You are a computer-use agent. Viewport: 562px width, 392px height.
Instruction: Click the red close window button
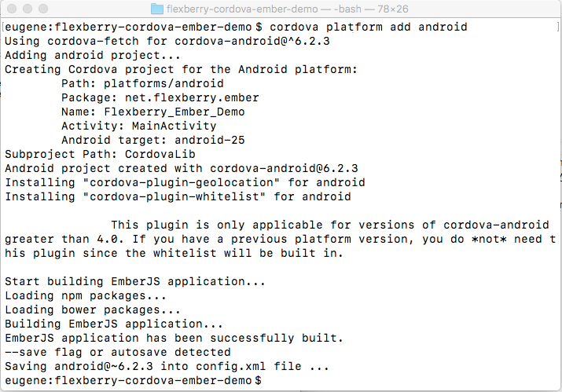(x=12, y=9)
